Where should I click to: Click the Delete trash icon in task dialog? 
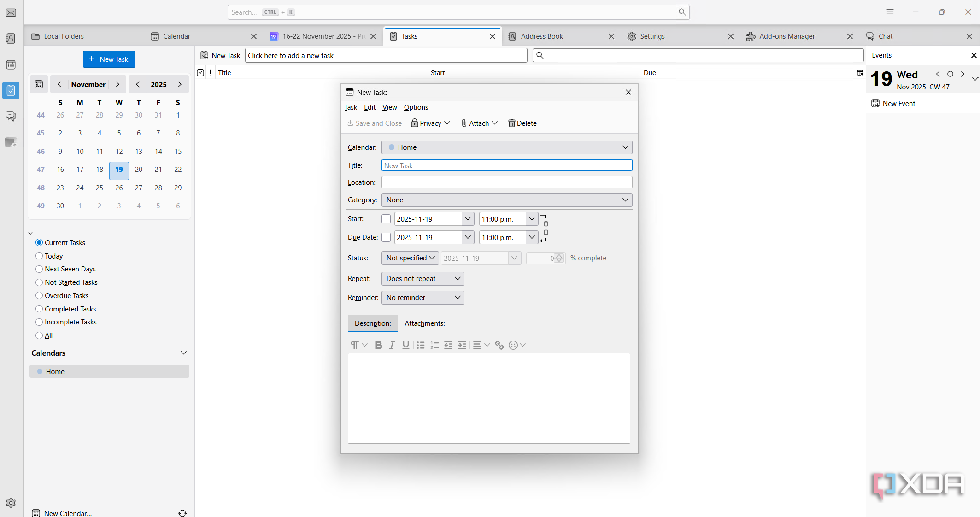tap(511, 123)
